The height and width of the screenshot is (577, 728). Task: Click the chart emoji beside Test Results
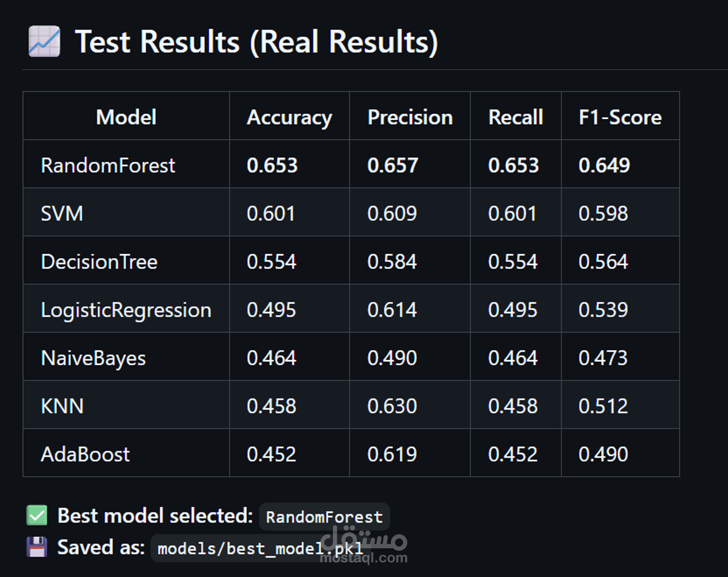[44, 42]
